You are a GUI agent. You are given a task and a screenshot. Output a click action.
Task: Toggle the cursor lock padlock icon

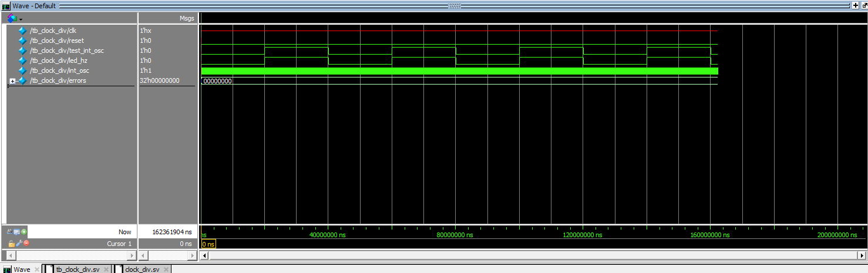point(11,244)
